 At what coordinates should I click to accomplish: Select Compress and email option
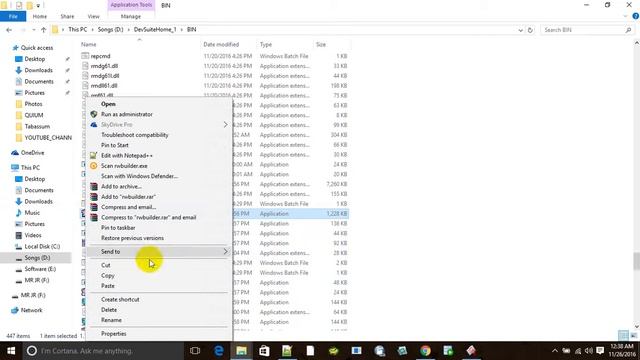click(x=128, y=207)
